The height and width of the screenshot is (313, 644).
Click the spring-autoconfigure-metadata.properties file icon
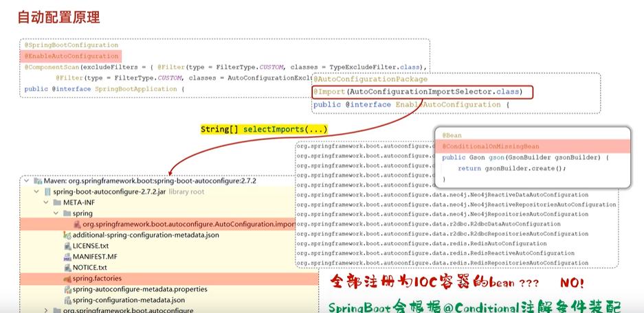coord(68,289)
